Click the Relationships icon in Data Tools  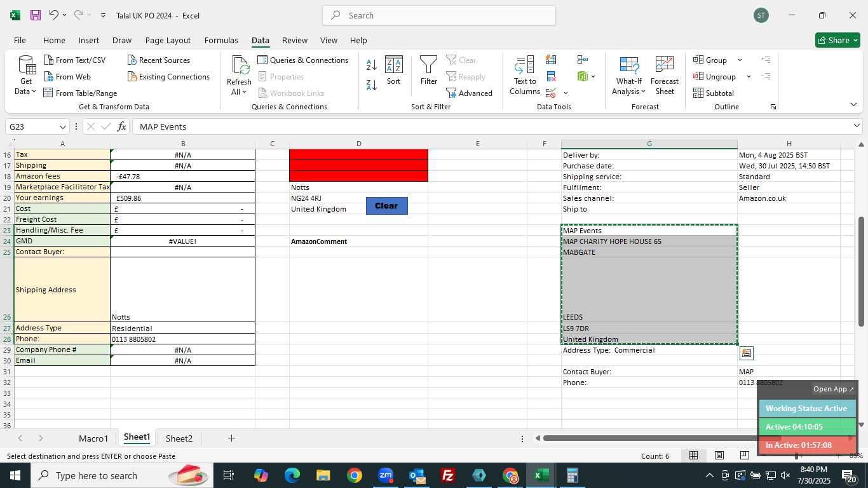(583, 60)
